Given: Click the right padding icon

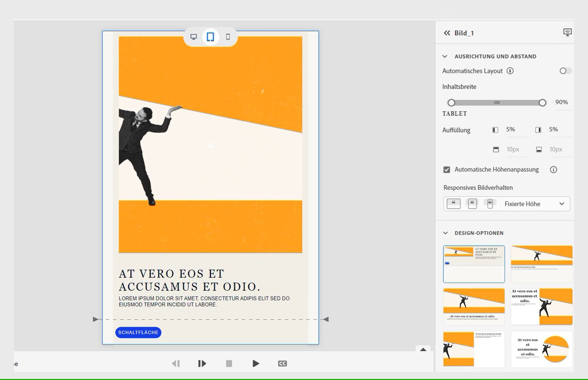Looking at the screenshot, I should click(x=538, y=130).
